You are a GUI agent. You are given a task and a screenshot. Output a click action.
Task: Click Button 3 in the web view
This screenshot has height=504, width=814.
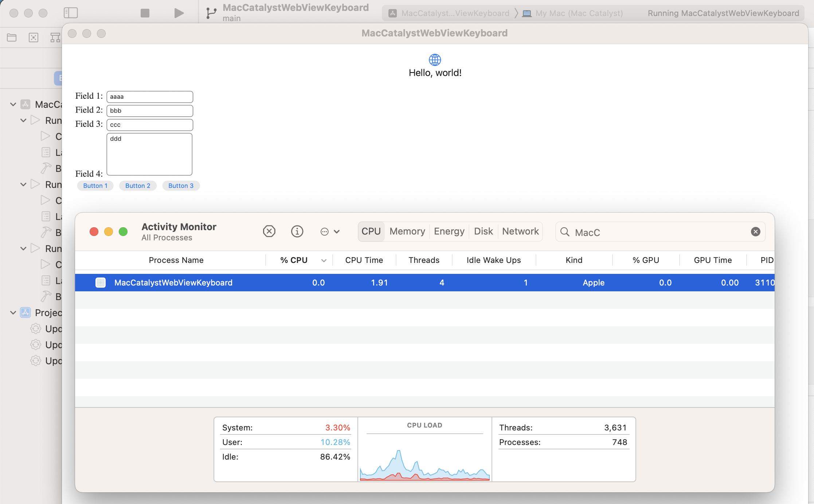tap(181, 186)
